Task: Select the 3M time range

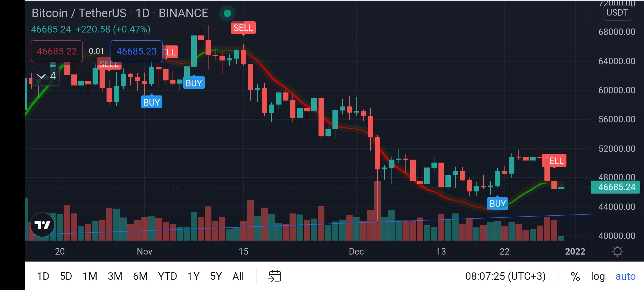Action: [115, 276]
